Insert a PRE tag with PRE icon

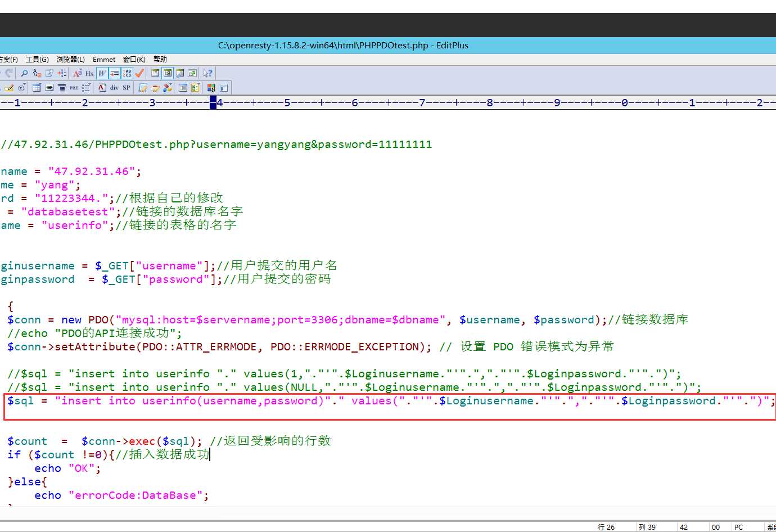click(74, 88)
